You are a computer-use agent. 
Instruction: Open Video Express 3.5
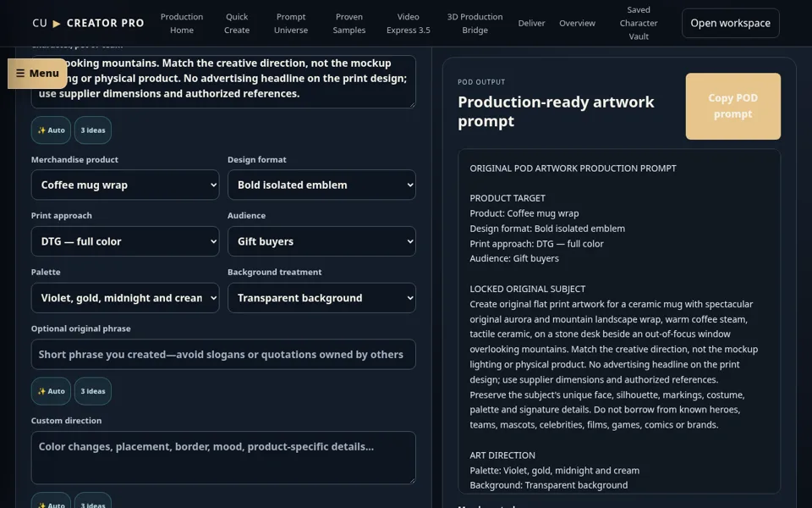tap(408, 24)
